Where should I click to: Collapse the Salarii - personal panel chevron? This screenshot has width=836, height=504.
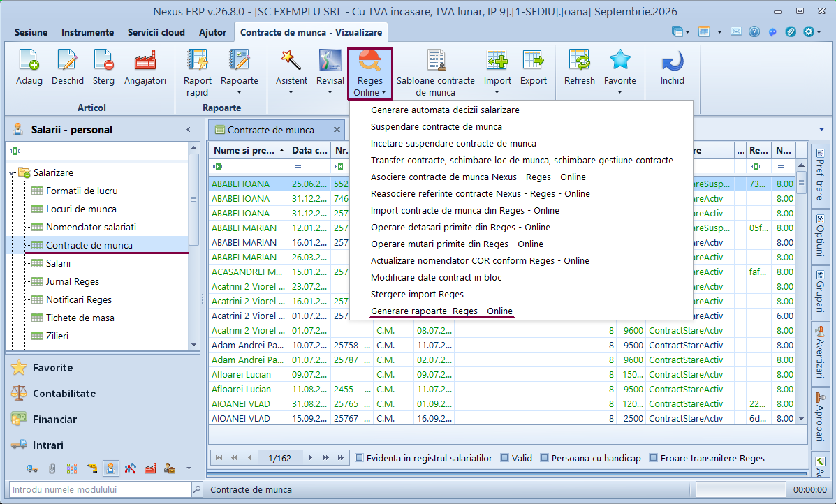pos(188,129)
